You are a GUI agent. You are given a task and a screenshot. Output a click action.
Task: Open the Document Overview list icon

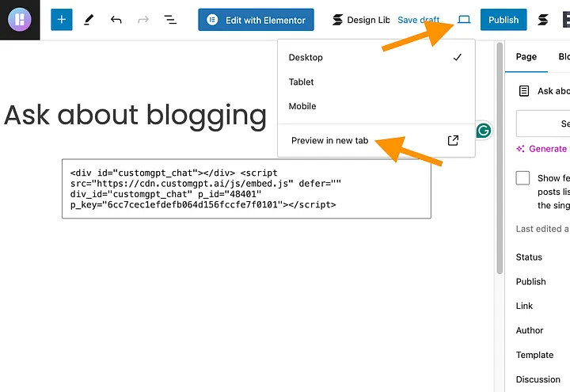click(170, 20)
